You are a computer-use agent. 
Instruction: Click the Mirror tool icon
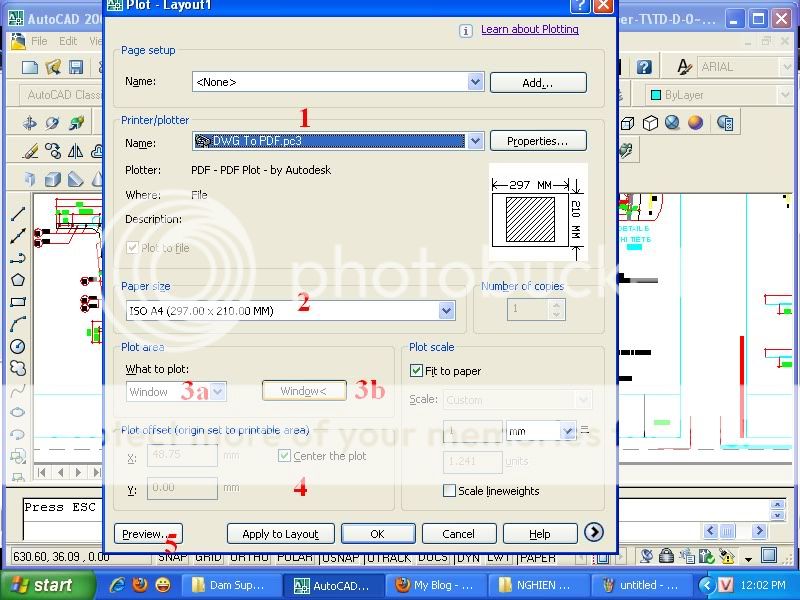tap(75, 151)
